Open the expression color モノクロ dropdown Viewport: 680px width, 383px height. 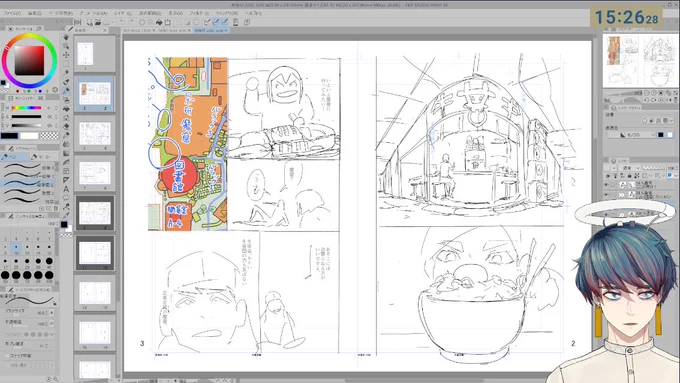632,134
